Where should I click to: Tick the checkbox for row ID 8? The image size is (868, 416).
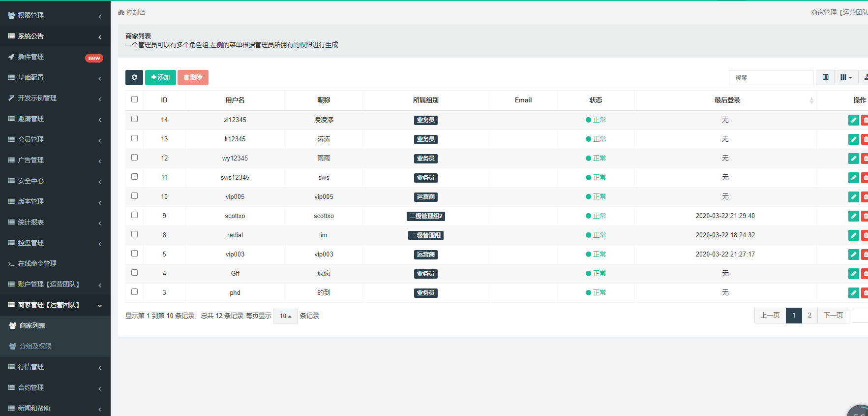point(135,234)
